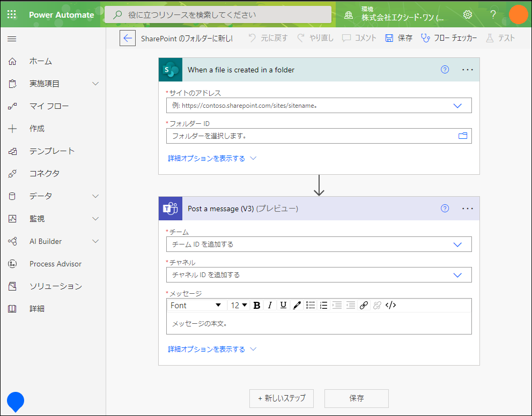Click the Teams action icon

coord(171,209)
